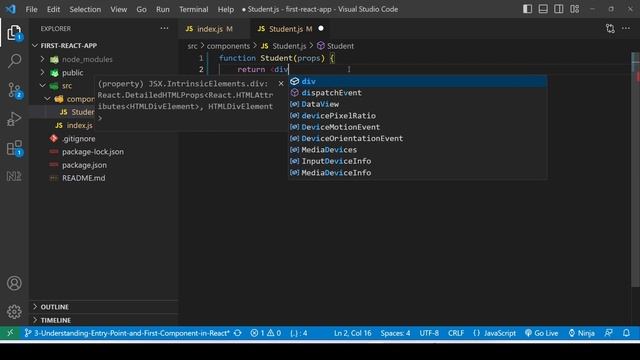
Task: Expand the TIMELINE section
Action: point(35,320)
